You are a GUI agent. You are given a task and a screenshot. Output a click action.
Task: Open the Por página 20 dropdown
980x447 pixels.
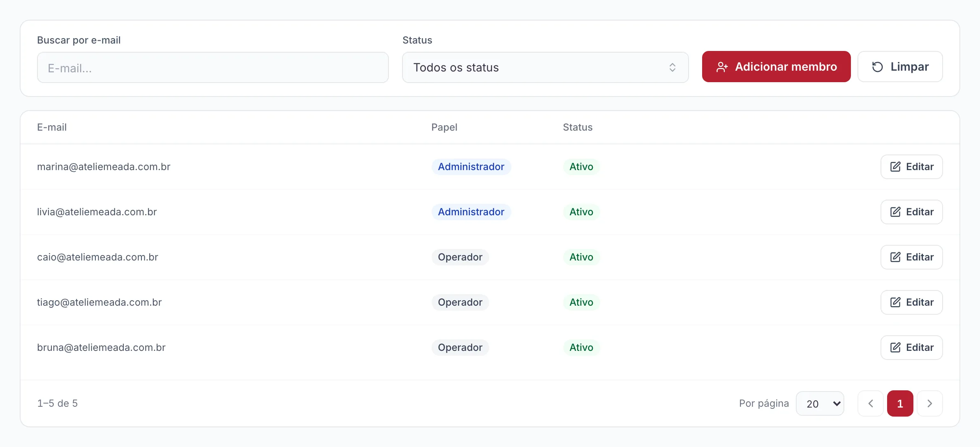820,403
